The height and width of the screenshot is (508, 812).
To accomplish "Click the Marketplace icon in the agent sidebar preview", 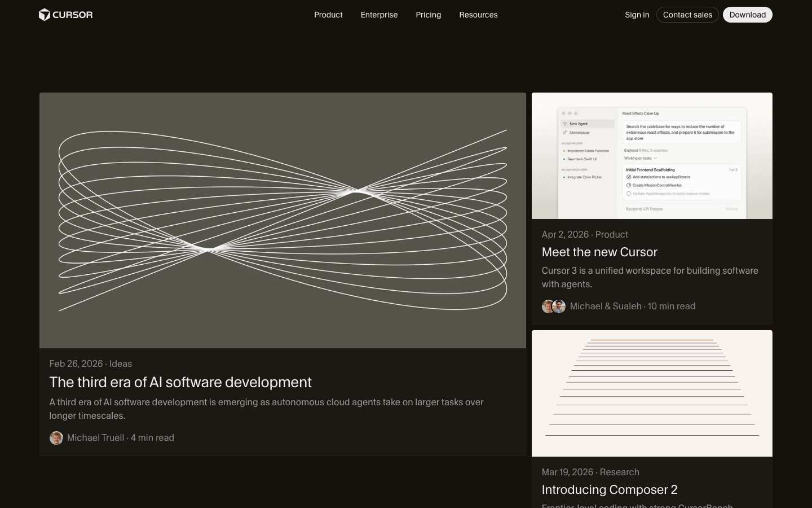I will 564,133.
